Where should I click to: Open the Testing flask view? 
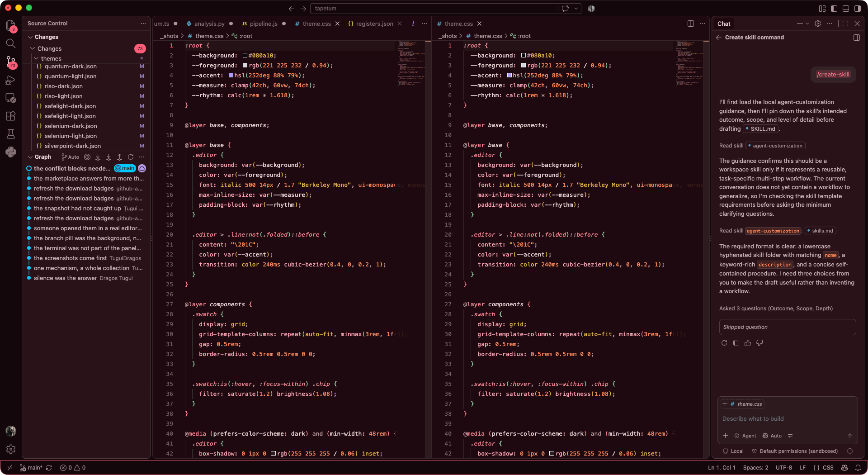(x=11, y=134)
